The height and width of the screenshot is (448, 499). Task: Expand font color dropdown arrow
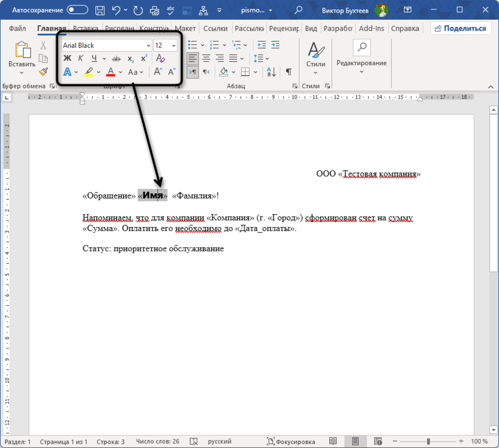coord(121,72)
